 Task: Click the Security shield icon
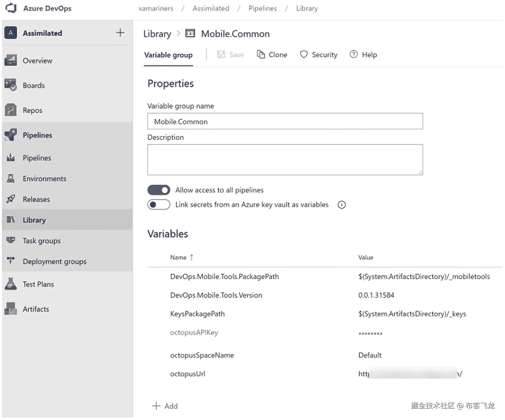coord(304,54)
